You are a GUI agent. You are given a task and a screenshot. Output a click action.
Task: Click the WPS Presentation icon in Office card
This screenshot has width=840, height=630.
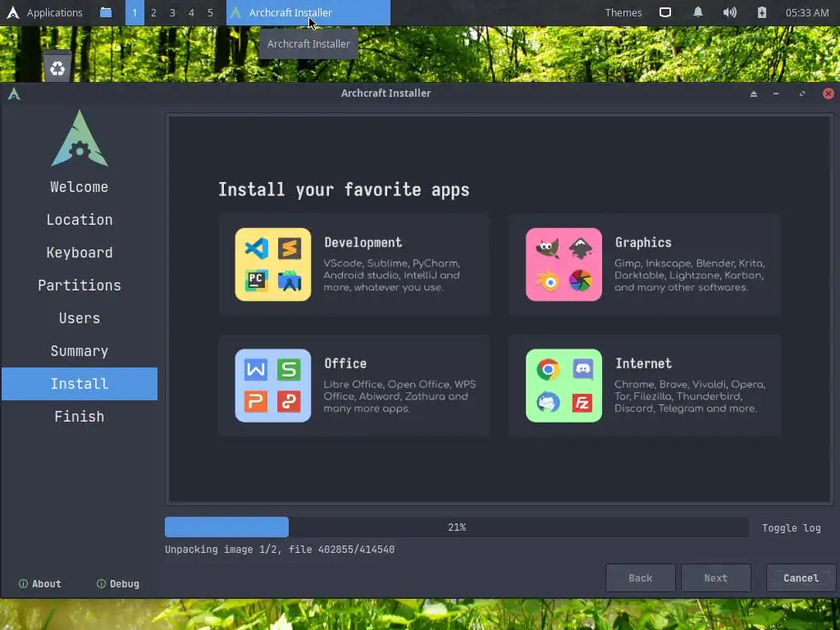(x=256, y=402)
